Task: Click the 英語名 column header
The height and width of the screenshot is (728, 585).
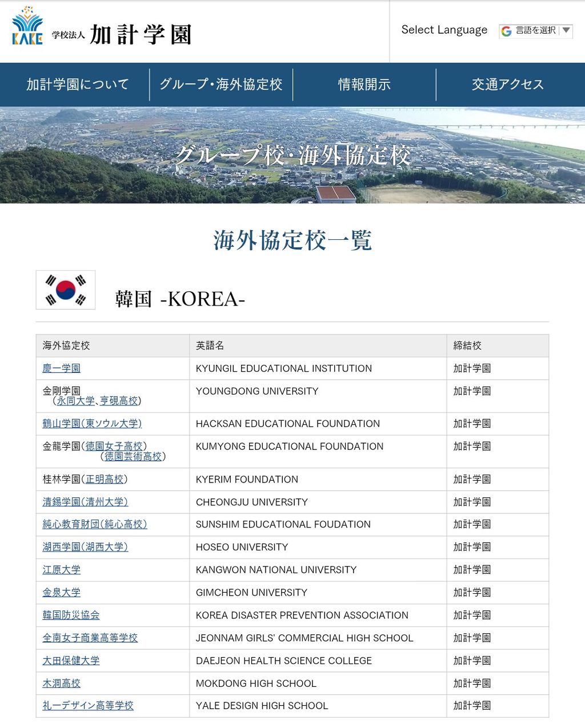Action: click(318, 345)
